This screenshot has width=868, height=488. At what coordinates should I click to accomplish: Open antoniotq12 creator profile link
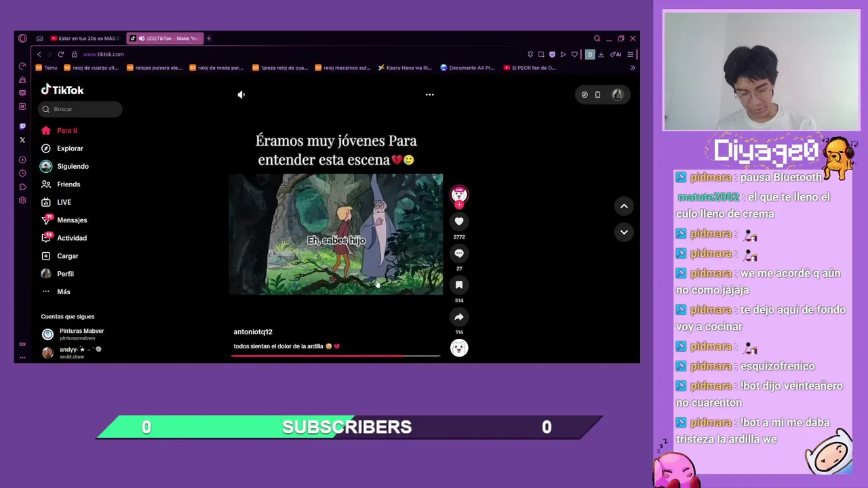pos(253,332)
